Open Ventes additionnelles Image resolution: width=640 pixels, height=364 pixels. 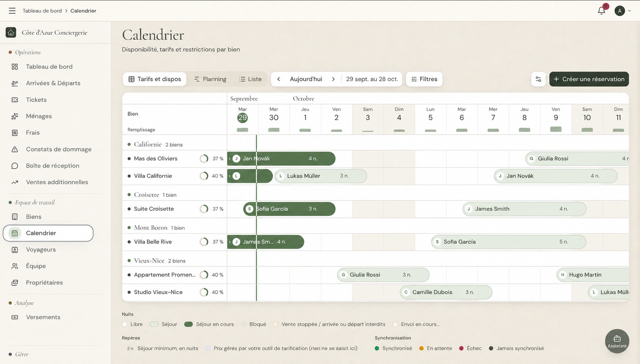(x=57, y=182)
